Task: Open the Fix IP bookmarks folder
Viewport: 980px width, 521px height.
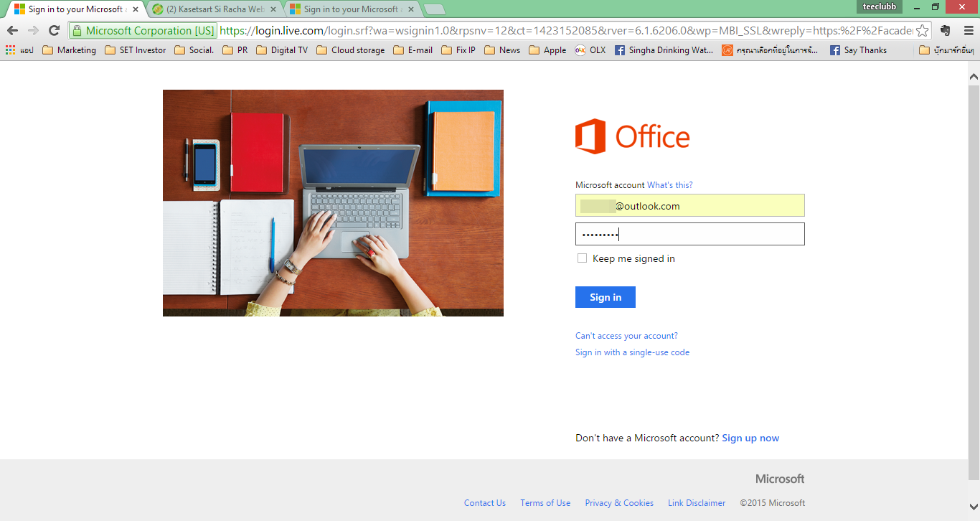Action: [x=458, y=50]
